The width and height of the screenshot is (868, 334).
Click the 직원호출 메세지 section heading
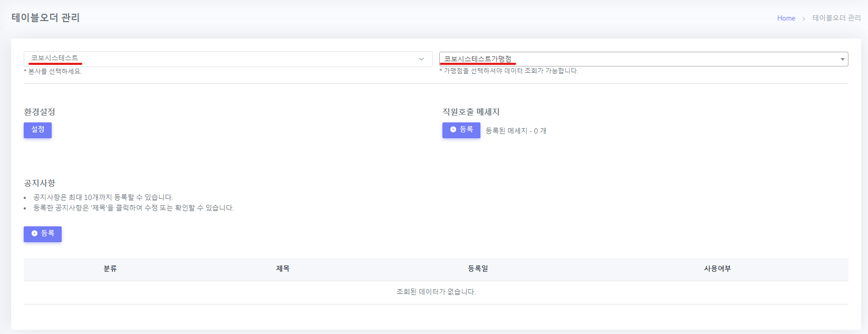tap(471, 112)
